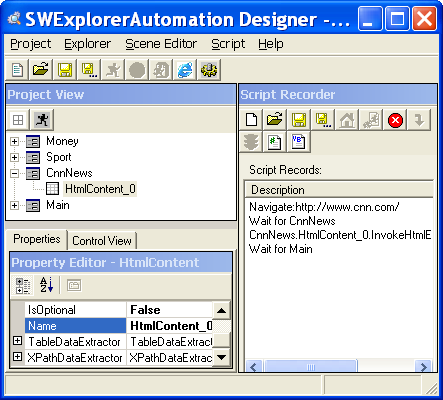Viewport: 443px width, 400px height.
Task: Click the gear settings icon in main toolbar
Action: (x=209, y=70)
